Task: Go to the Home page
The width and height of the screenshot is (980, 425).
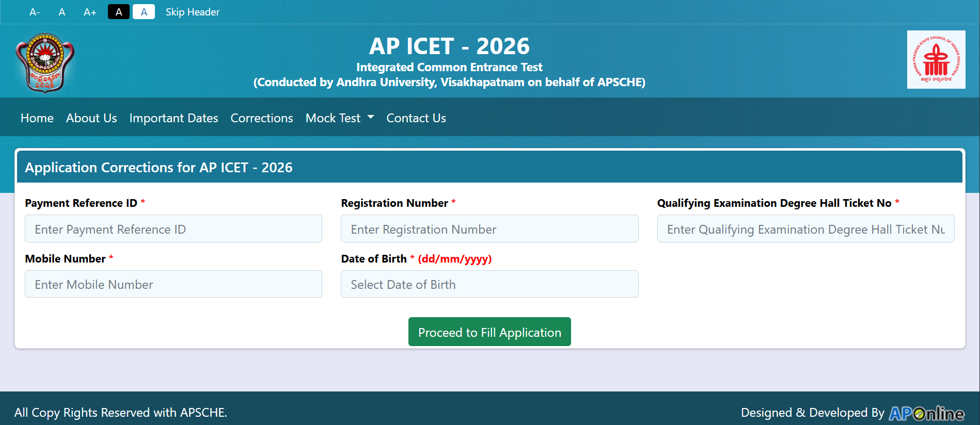Action: [37, 118]
